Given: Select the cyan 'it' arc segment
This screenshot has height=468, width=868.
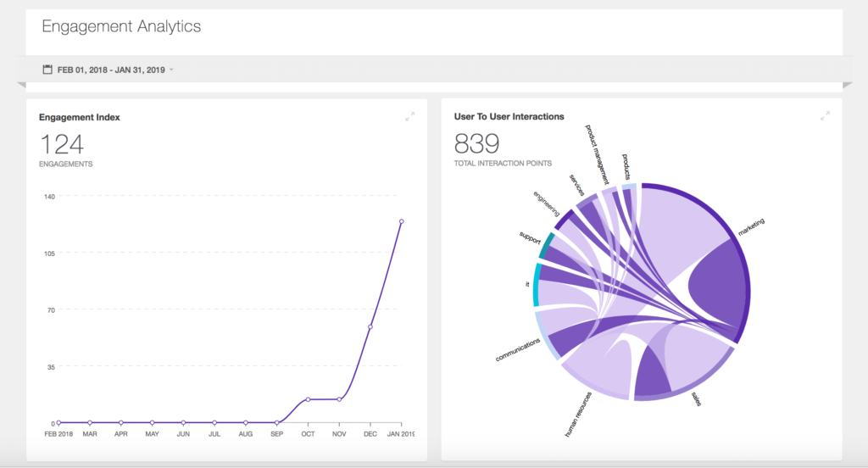Looking at the screenshot, I should coord(536,285).
